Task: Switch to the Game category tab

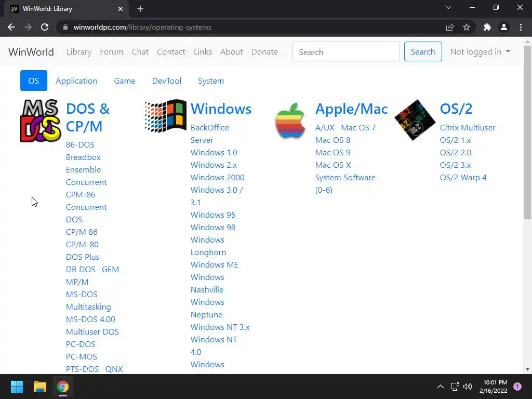Action: [x=125, y=81]
